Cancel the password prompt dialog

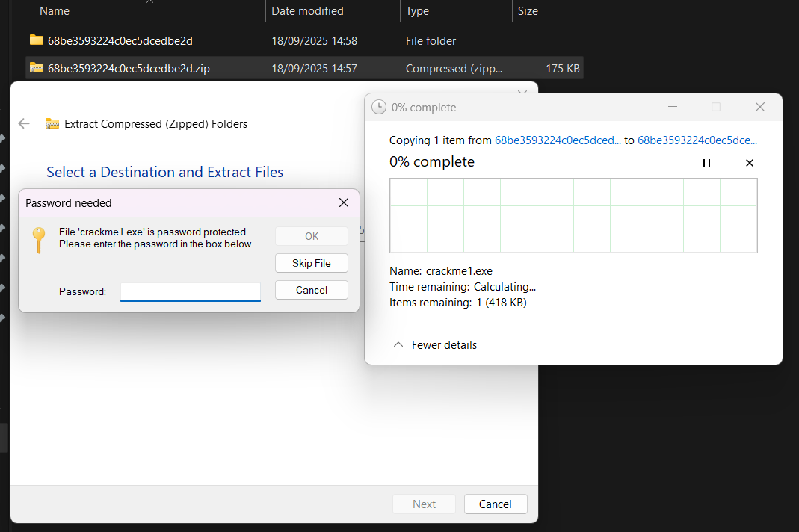point(311,290)
